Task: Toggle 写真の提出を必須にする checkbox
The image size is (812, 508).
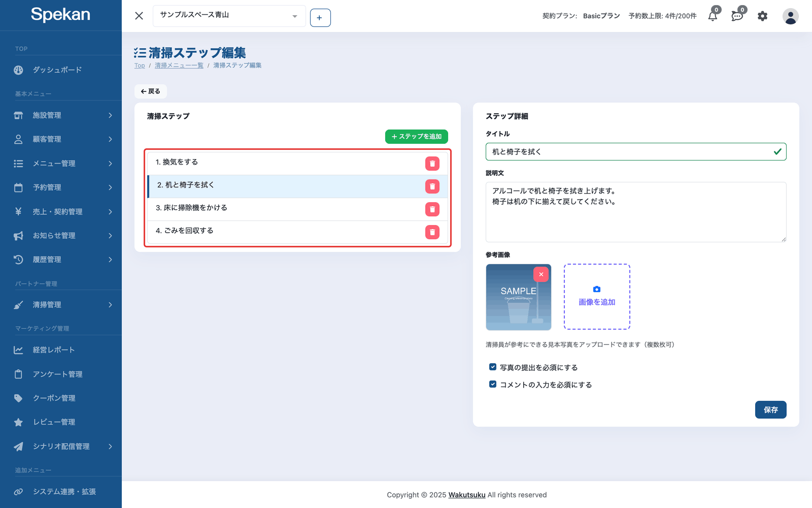Action: click(492, 367)
